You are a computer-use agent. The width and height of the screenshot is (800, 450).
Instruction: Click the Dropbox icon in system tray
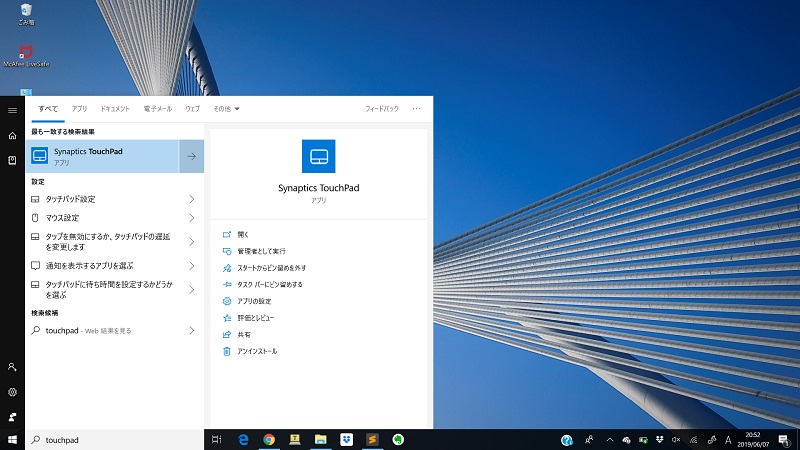click(659, 439)
